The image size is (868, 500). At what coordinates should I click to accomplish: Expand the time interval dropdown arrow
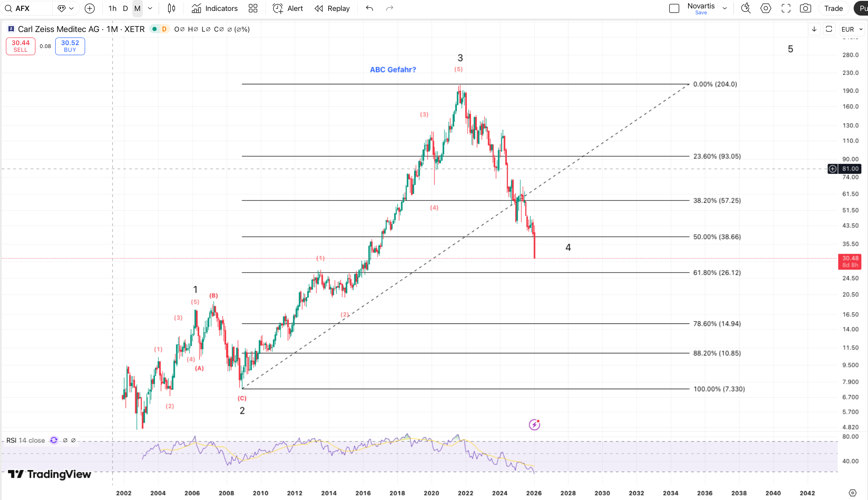click(x=150, y=8)
